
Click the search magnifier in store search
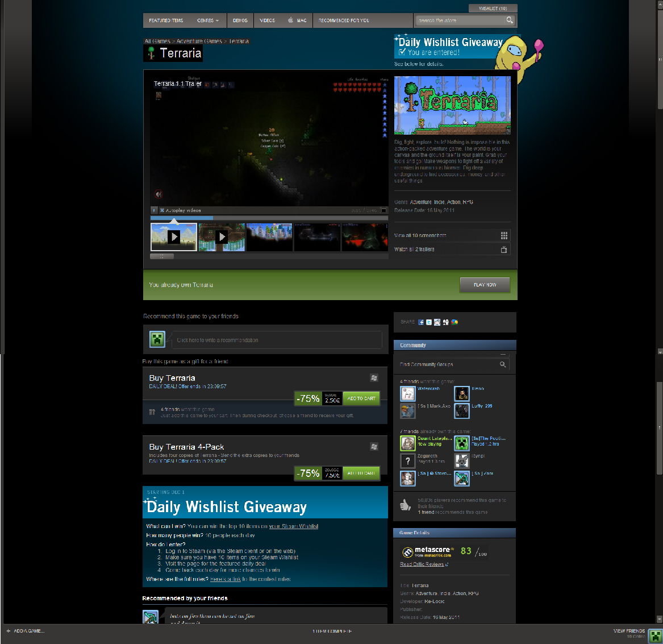point(510,20)
